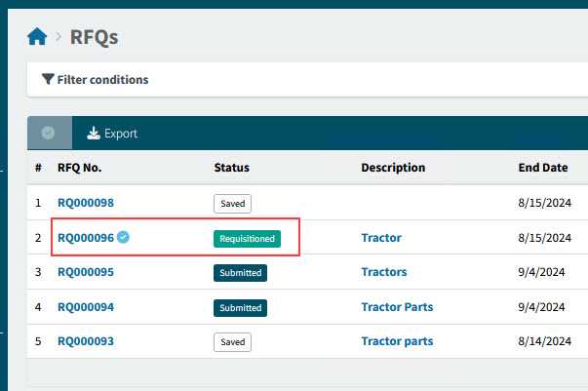The width and height of the screenshot is (588, 391).
Task: Open the Tractor description link
Action: [x=381, y=238]
